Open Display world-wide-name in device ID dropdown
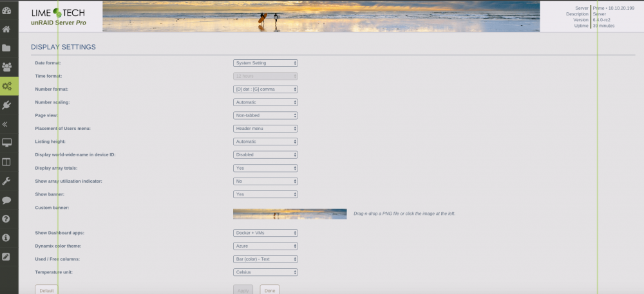This screenshot has width=644, height=294. coord(265,155)
